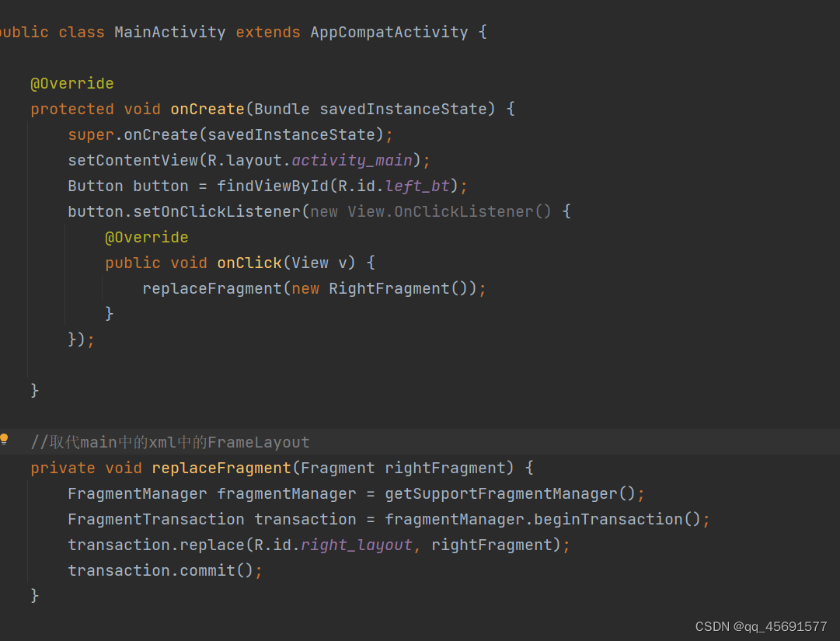Click the first @Override annotation above onCreate
840x641 pixels.
click(x=72, y=84)
